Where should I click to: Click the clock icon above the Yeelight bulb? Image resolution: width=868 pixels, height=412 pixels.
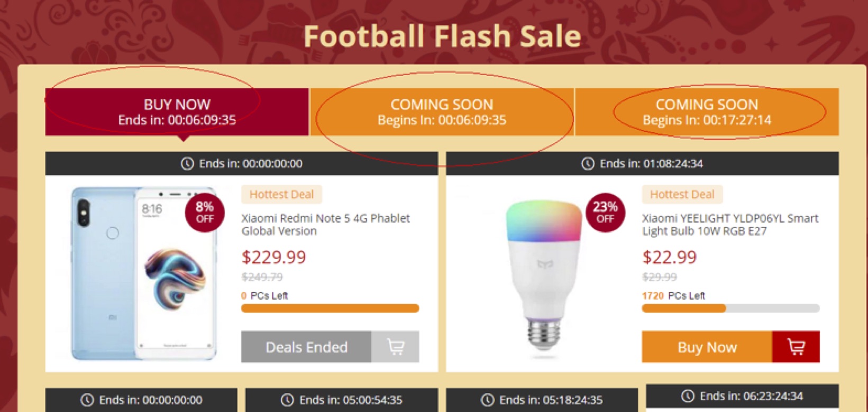pyautogui.click(x=588, y=164)
